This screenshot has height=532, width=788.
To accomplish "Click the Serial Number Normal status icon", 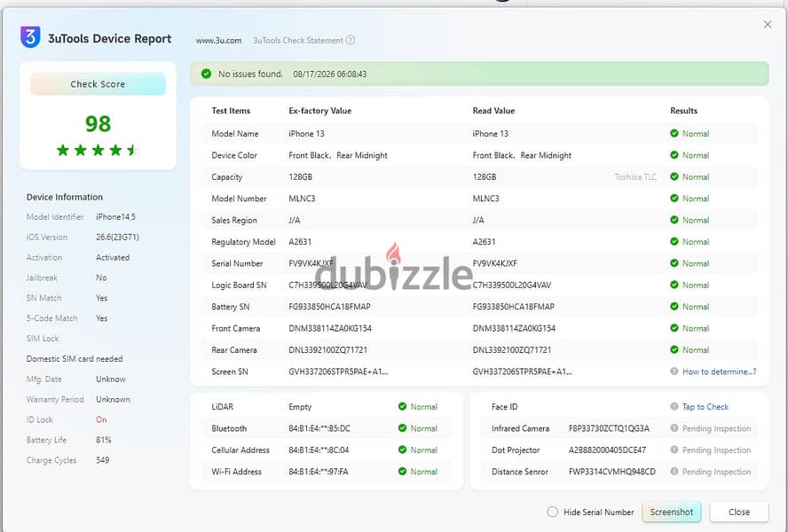I will point(674,262).
